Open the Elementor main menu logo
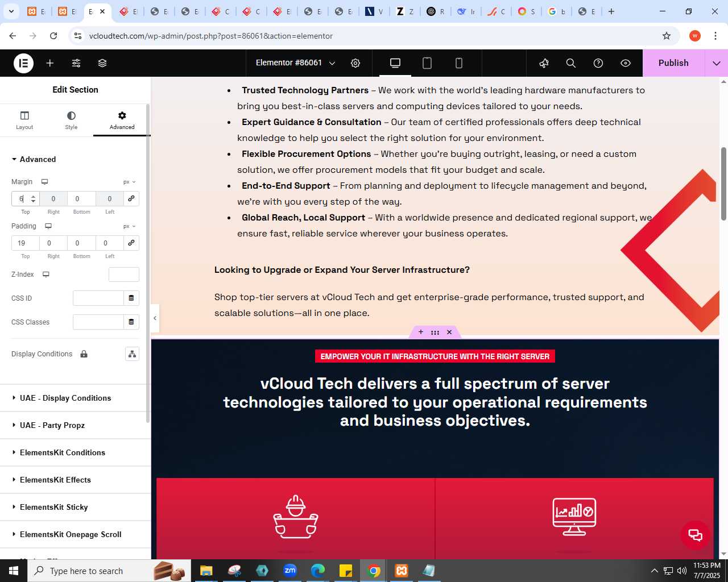 point(23,63)
